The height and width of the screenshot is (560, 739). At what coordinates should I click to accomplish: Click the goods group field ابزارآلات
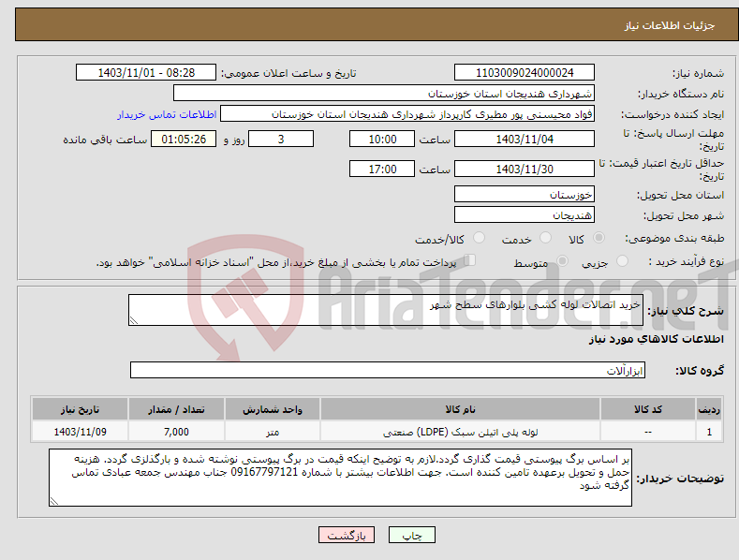point(388,371)
